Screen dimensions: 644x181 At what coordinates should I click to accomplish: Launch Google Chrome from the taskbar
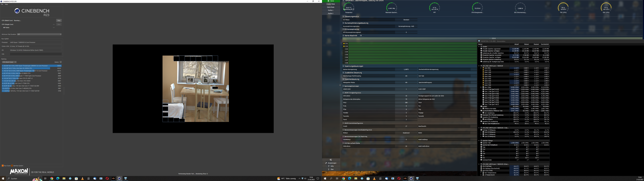tap(52, 178)
